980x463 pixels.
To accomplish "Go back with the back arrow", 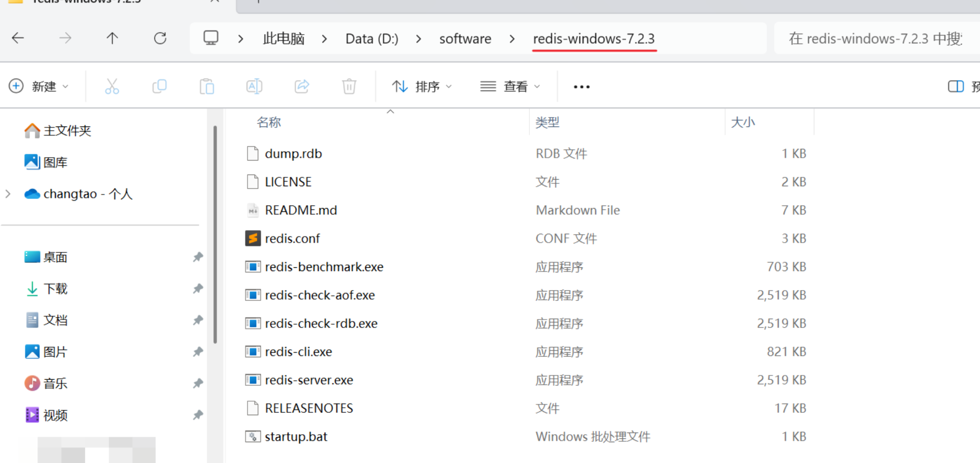I will 18,38.
